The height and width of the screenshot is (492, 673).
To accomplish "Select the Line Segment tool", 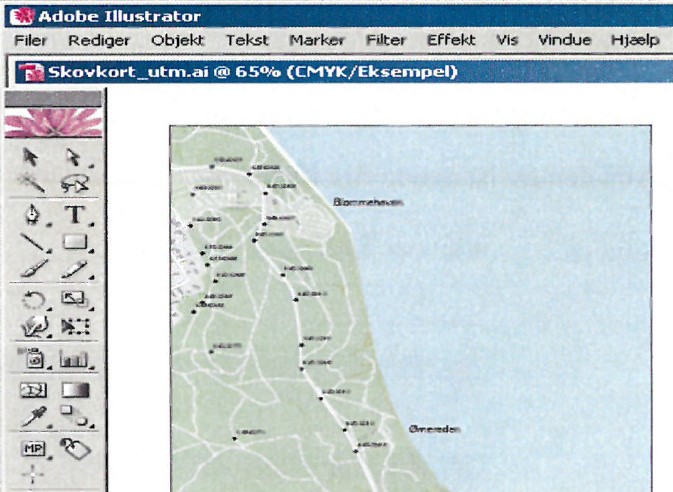I will (x=33, y=241).
